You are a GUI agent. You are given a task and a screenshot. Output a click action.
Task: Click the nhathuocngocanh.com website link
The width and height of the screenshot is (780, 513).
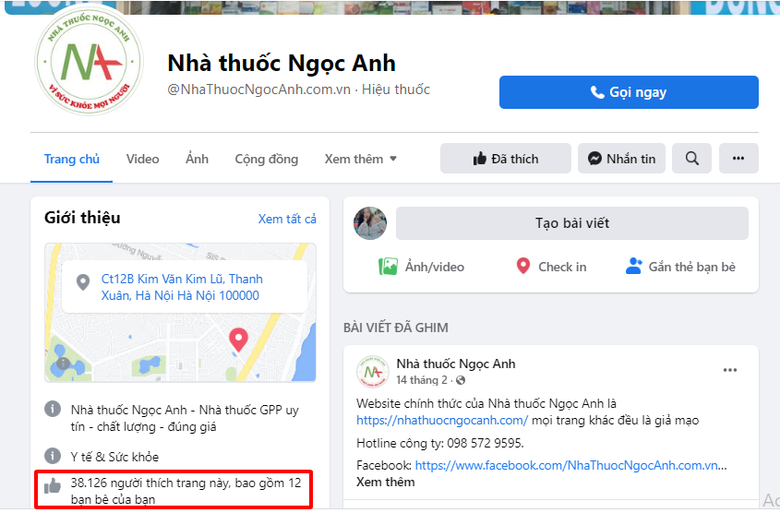pos(442,420)
